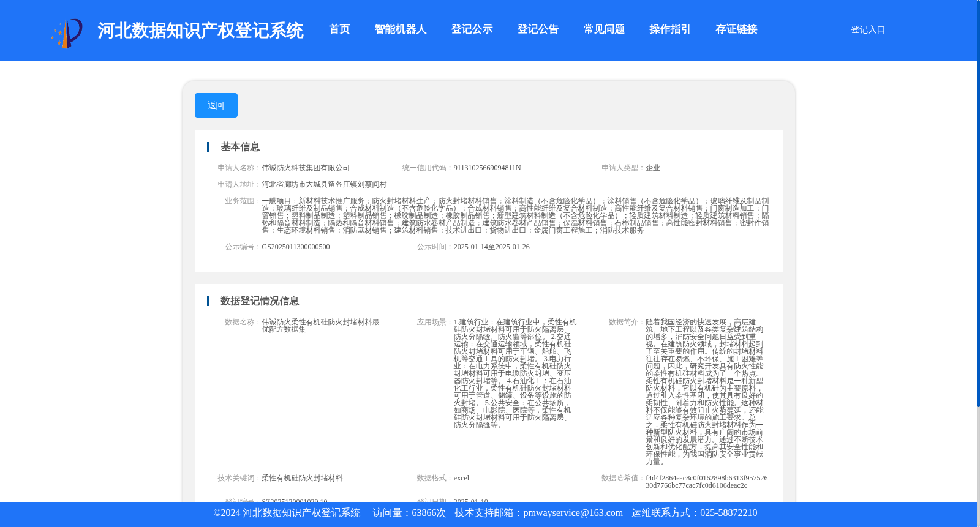Click the 河北数据知识产权登记系统 title
Image resolution: width=980 pixels, height=527 pixels.
pyautogui.click(x=200, y=31)
